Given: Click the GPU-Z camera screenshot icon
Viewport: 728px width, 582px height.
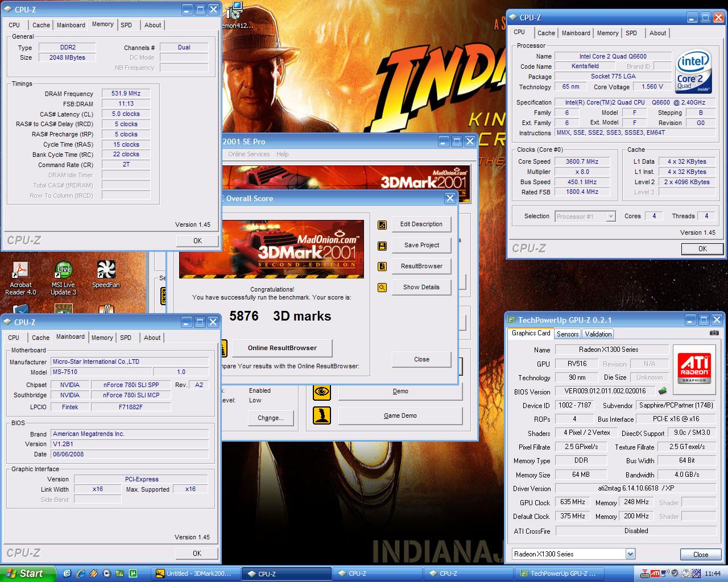Looking at the screenshot, I should [714, 333].
